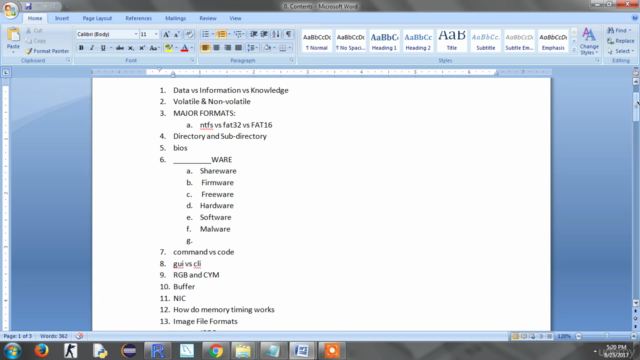The image size is (640, 360).
Task: Open the Mailings tab
Action: (176, 18)
